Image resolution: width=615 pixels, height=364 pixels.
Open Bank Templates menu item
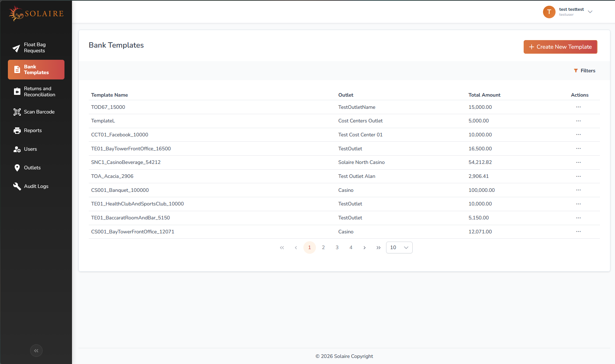tap(36, 69)
